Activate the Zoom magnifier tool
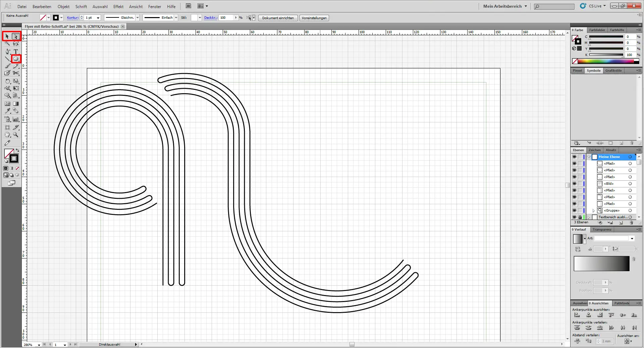Screen dimensions: 644x348 [16, 135]
